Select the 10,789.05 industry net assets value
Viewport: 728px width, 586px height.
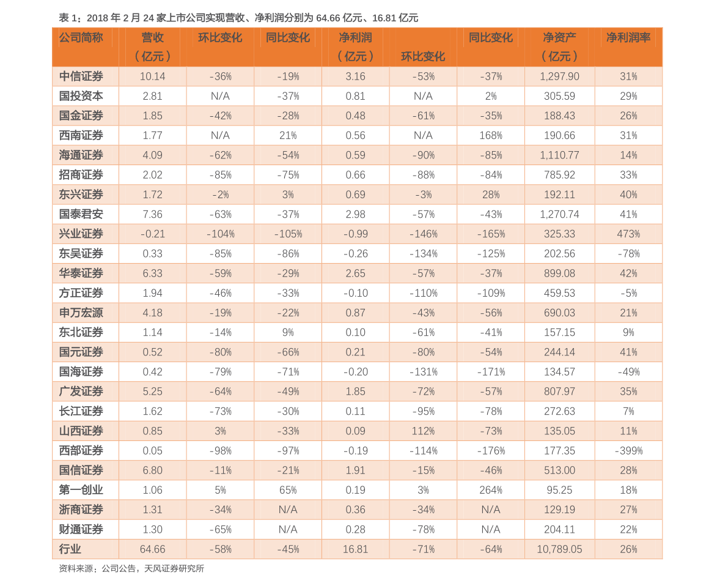[x=559, y=549]
